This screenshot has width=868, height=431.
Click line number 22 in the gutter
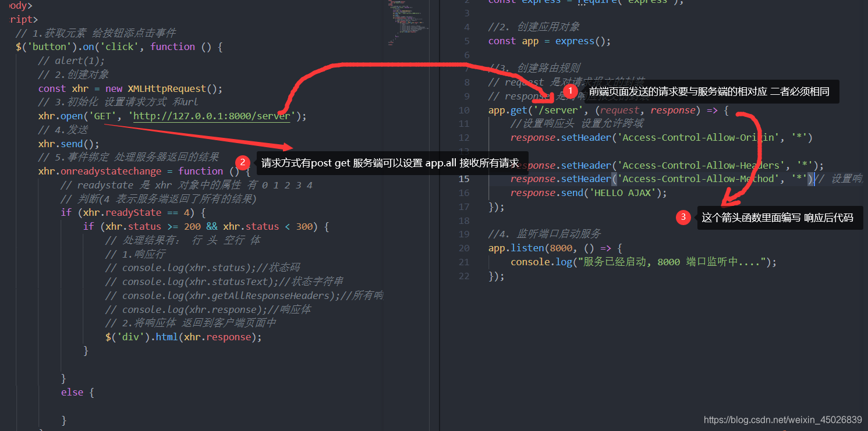click(464, 276)
